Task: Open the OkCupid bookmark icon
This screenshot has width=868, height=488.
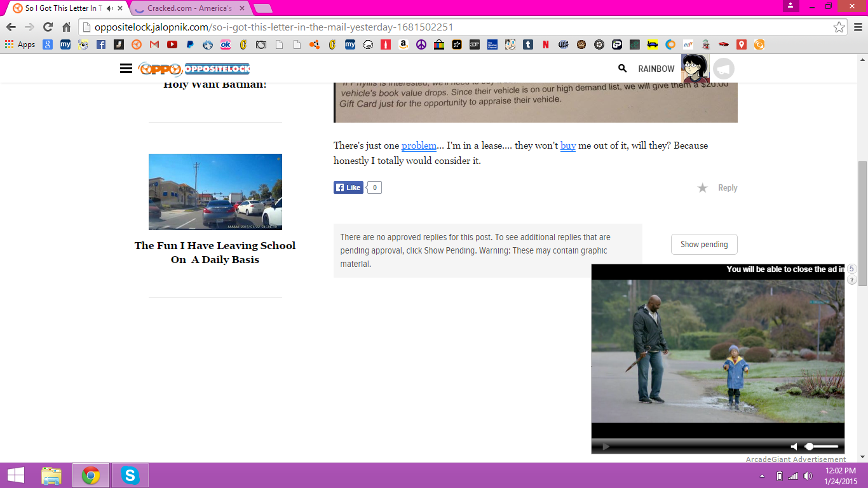Action: click(x=226, y=44)
